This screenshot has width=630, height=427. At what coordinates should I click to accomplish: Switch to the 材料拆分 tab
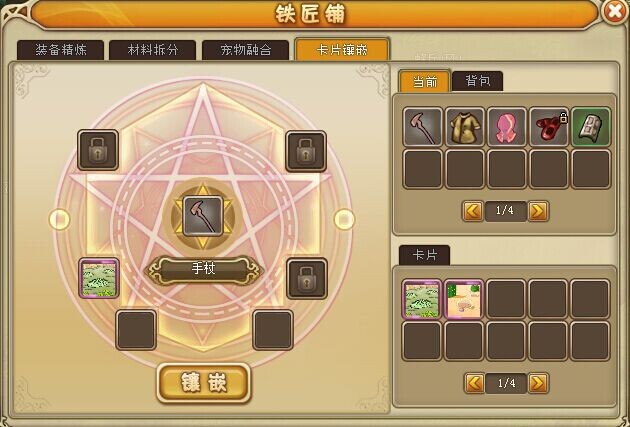(x=153, y=50)
